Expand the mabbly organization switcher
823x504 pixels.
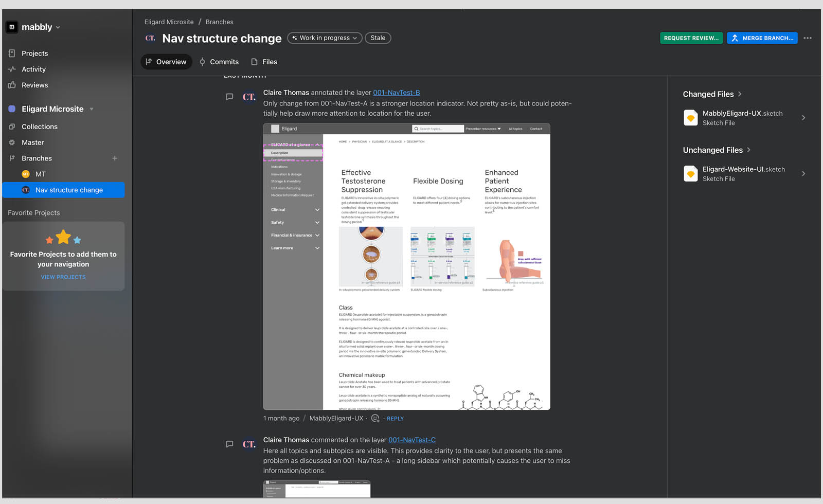pos(58,27)
